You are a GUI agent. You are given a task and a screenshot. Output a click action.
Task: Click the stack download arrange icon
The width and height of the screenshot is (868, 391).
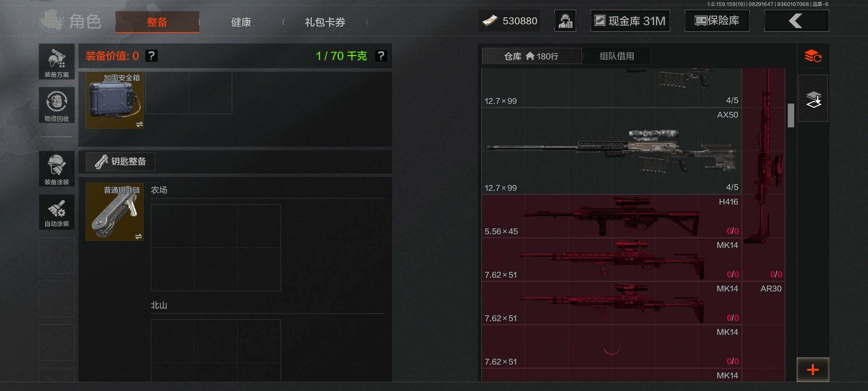point(813,98)
